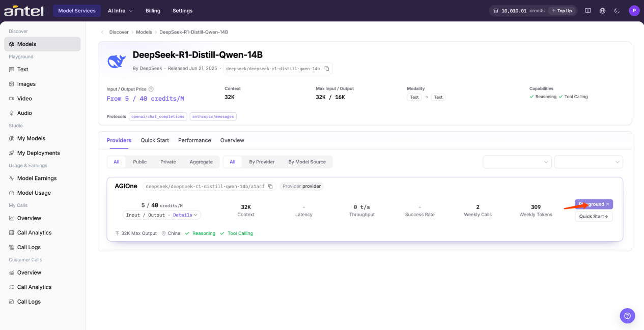
Task: Open Model Usage page
Action: (x=42, y=193)
